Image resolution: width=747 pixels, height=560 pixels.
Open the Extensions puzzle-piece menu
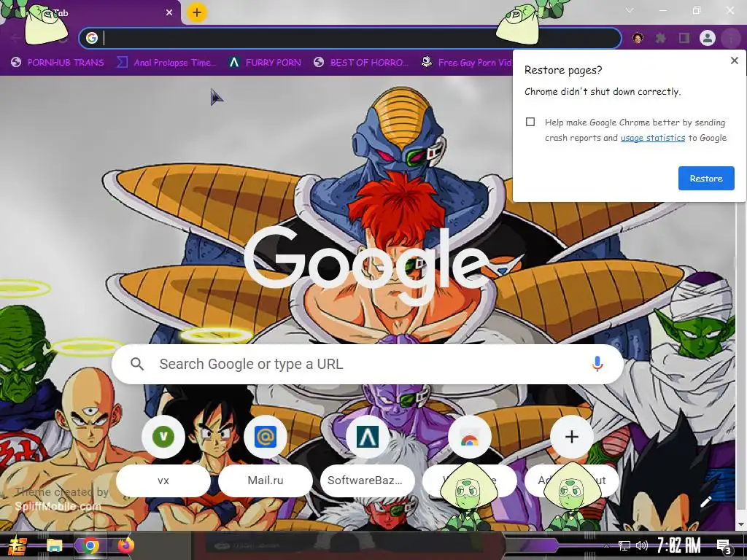(x=660, y=38)
